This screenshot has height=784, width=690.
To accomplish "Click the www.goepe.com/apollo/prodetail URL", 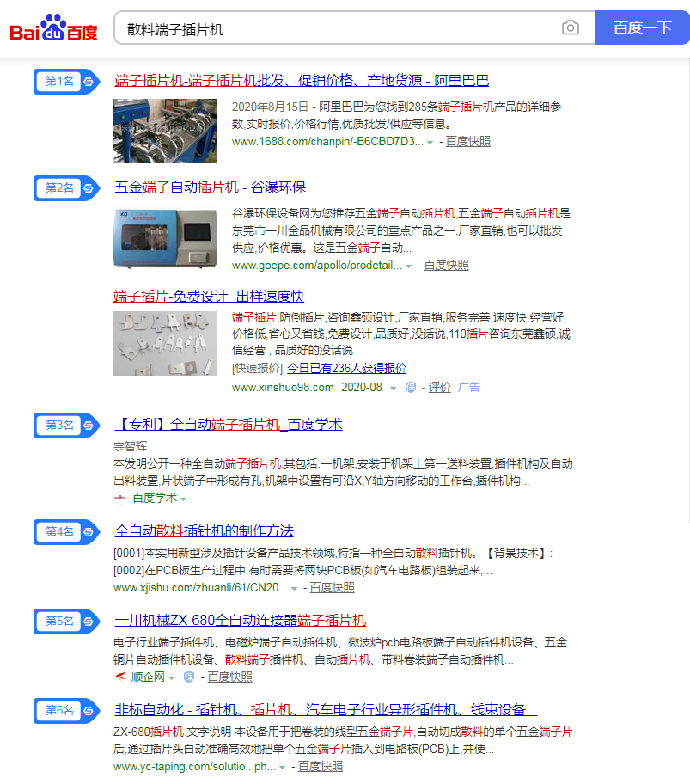I will pos(317,266).
